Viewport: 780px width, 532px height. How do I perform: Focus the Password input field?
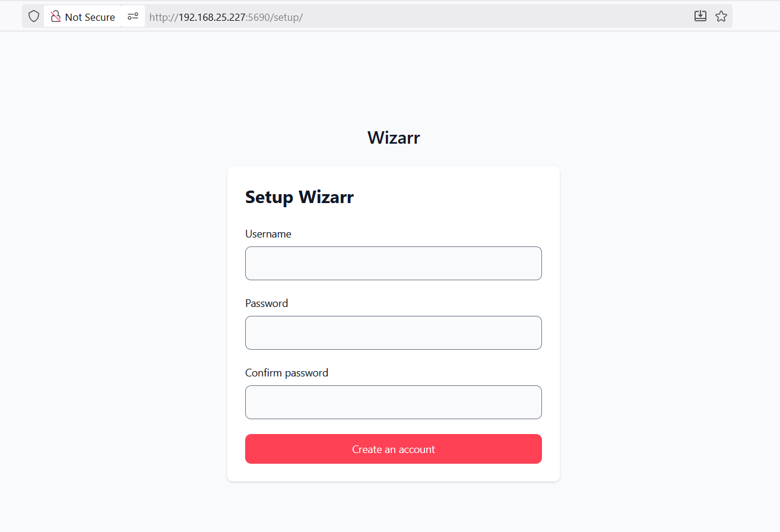pyautogui.click(x=394, y=332)
